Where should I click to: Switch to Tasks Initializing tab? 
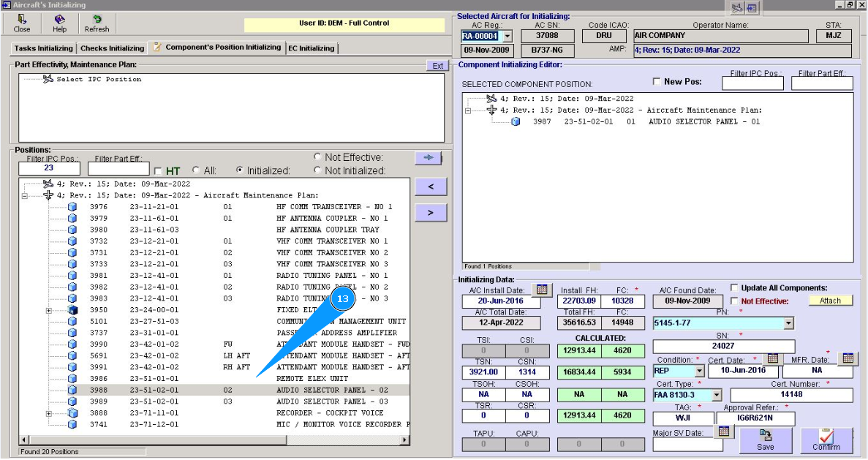click(x=44, y=48)
